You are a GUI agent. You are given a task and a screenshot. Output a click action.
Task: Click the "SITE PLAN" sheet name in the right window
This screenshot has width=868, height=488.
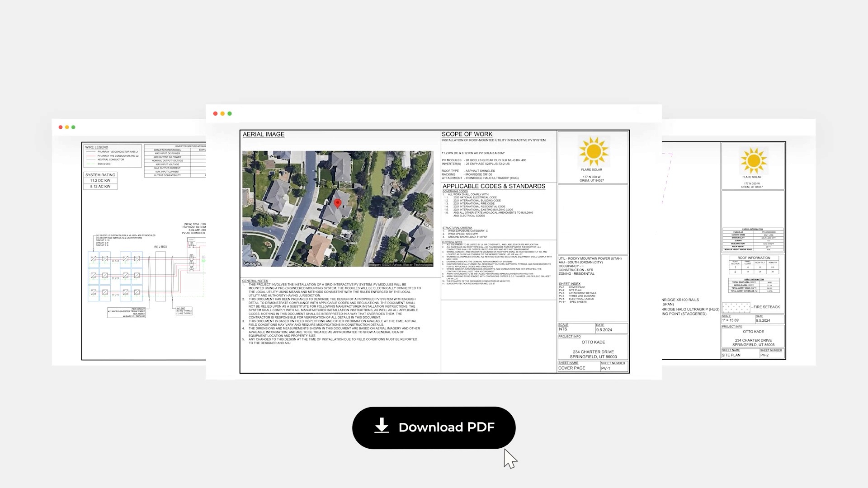731,355
